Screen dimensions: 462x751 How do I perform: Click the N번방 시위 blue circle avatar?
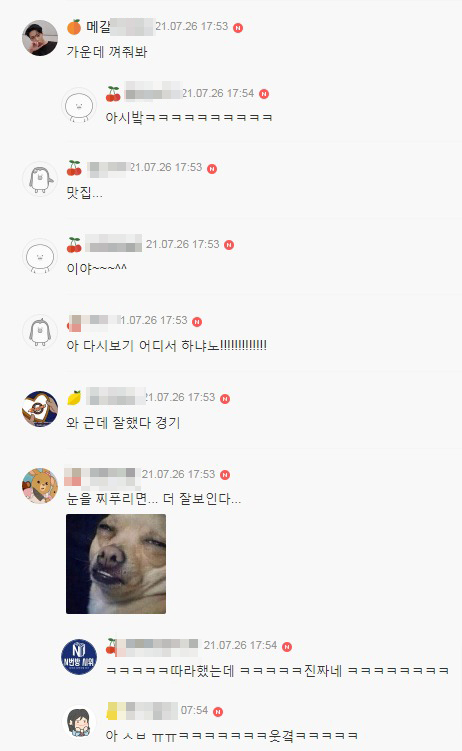click(79, 657)
